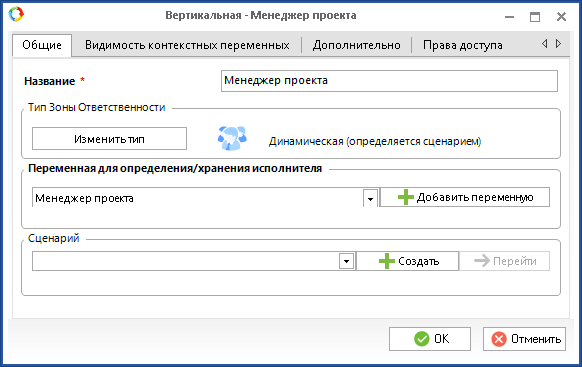Click the dynamic responsibility zone people icon
Image resolution: width=582 pixels, height=367 pixels.
[x=232, y=138]
